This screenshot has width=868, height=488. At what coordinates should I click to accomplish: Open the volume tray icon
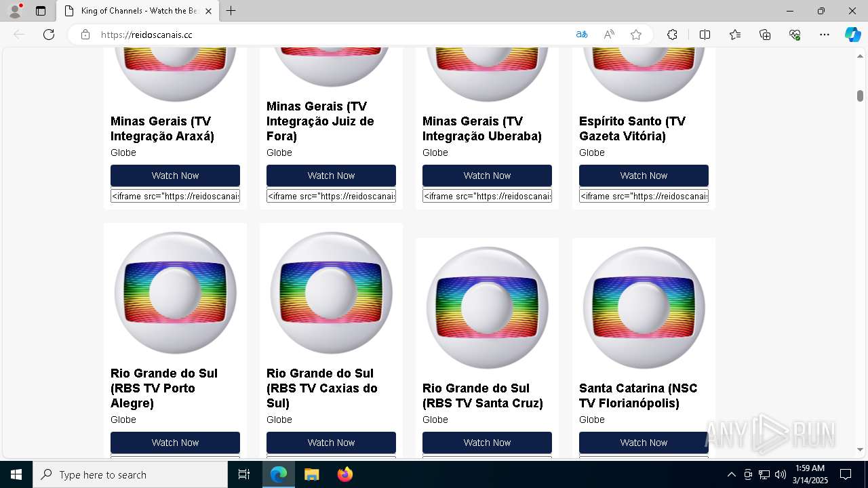tap(781, 474)
